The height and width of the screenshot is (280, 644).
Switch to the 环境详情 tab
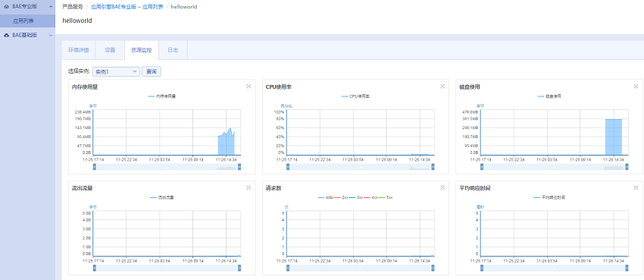coord(79,50)
